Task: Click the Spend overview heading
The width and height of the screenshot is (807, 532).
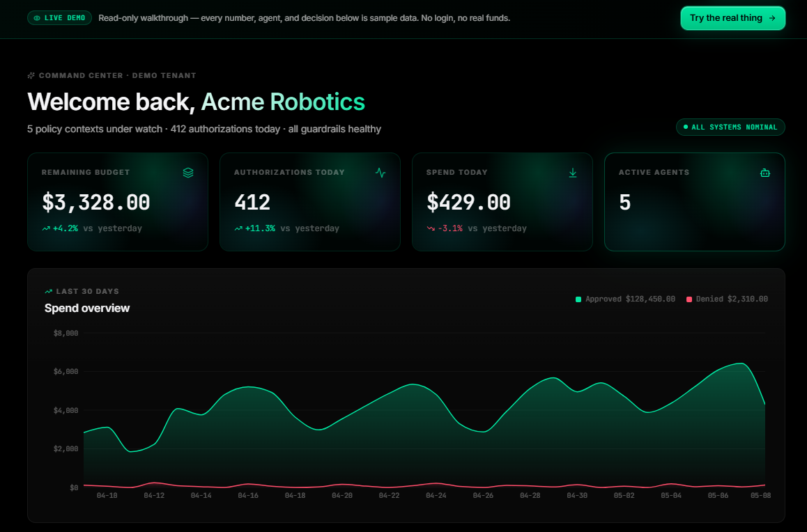Action: click(87, 308)
